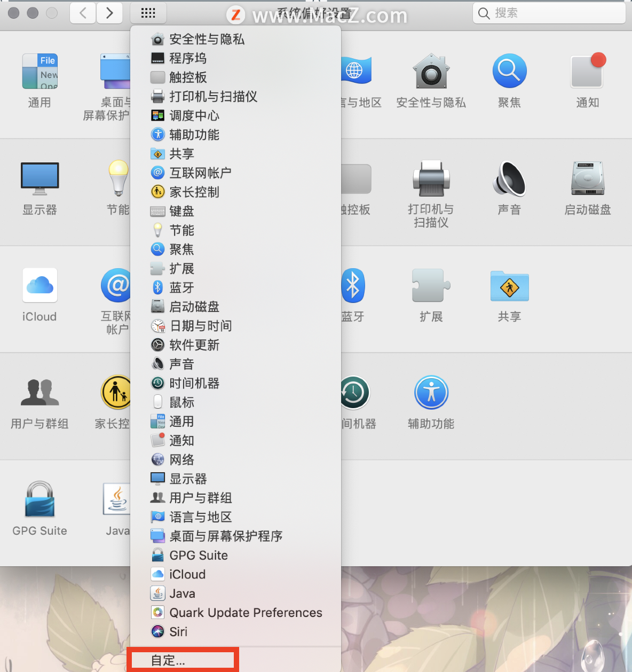Choose 共享 from the dropdown menu
Viewport: 632px width, 672px height.
click(235, 154)
